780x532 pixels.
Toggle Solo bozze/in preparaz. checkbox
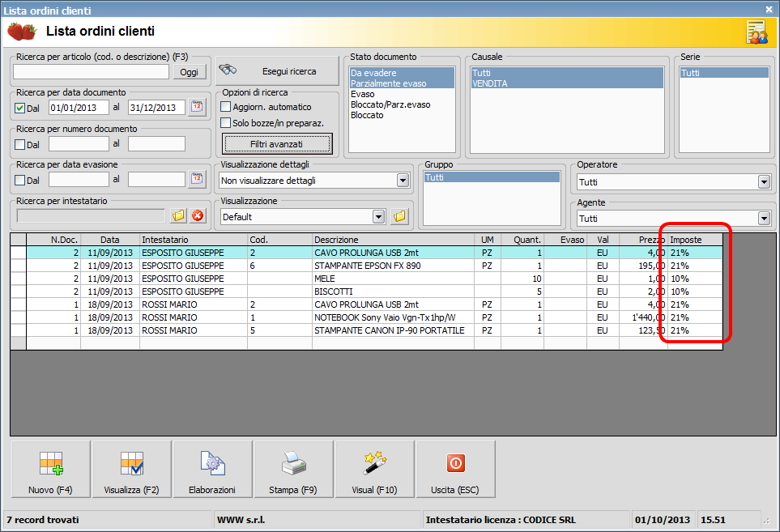click(226, 123)
